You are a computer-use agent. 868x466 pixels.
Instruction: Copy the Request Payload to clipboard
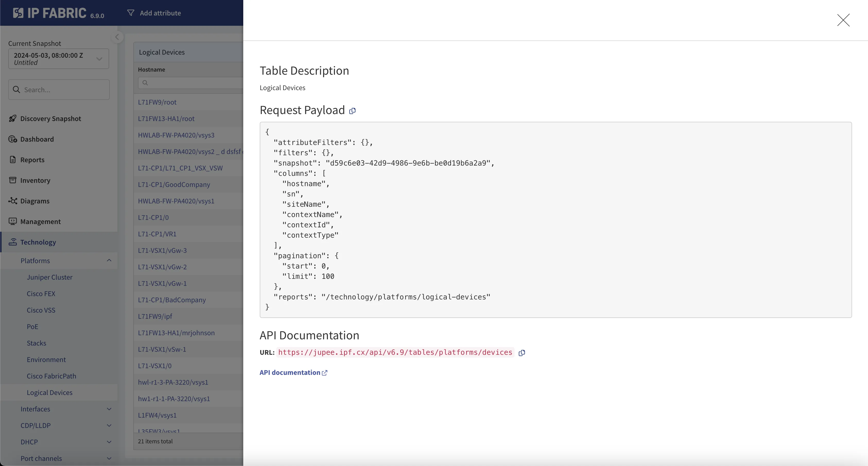pos(352,111)
